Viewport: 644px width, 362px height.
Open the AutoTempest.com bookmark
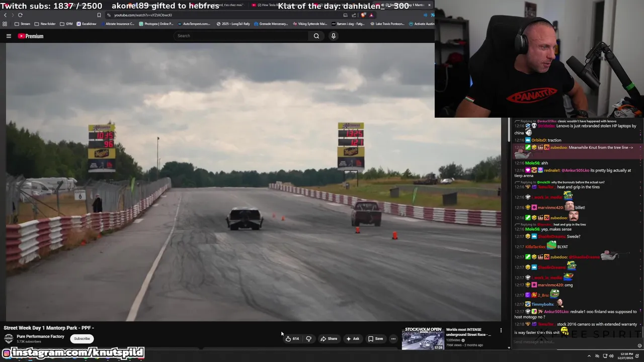[x=194, y=24]
